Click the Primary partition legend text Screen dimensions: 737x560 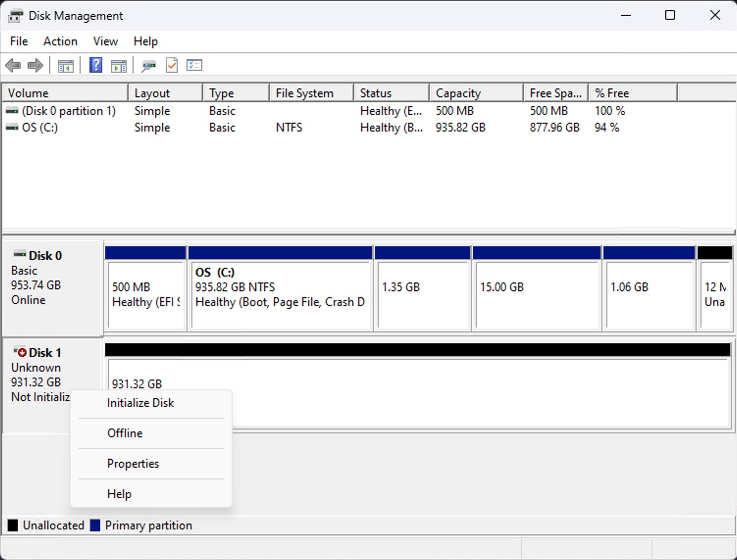coord(149,526)
